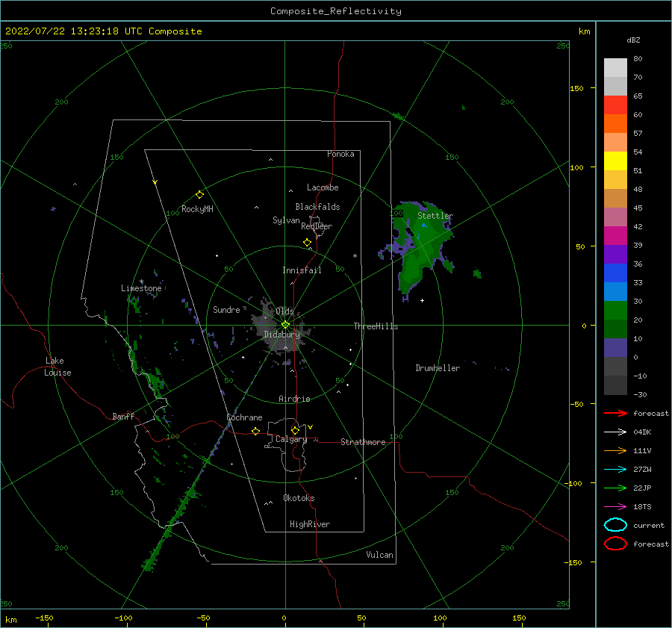The image size is (672, 628).
Task: Click the RockyMH label
Action: [197, 209]
